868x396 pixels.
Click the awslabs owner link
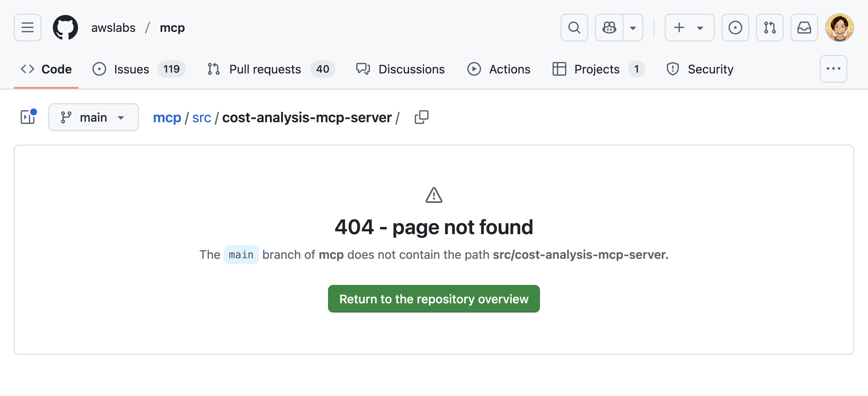pyautogui.click(x=113, y=28)
